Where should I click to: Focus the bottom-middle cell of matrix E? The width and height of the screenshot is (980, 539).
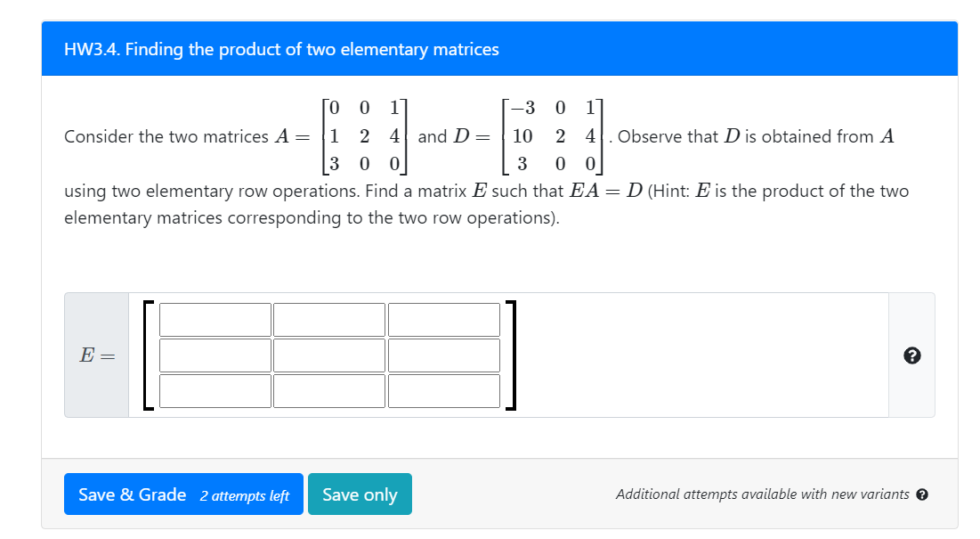point(329,390)
